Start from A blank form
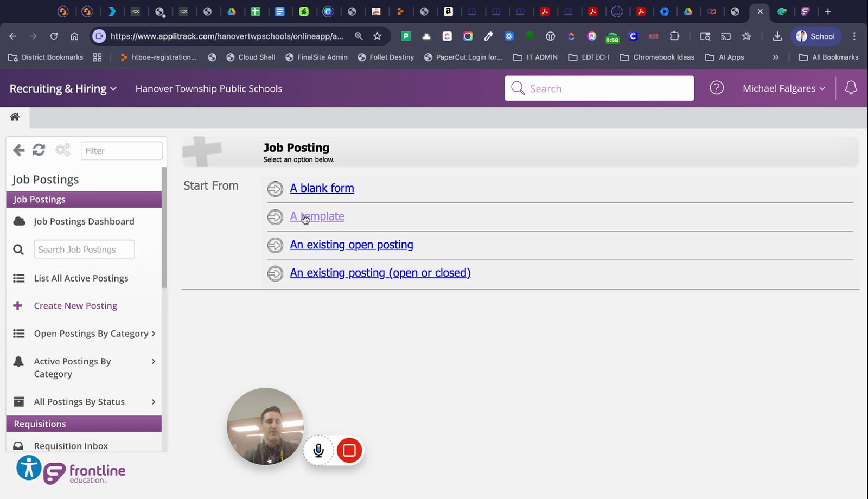This screenshot has width=868, height=499. point(322,188)
